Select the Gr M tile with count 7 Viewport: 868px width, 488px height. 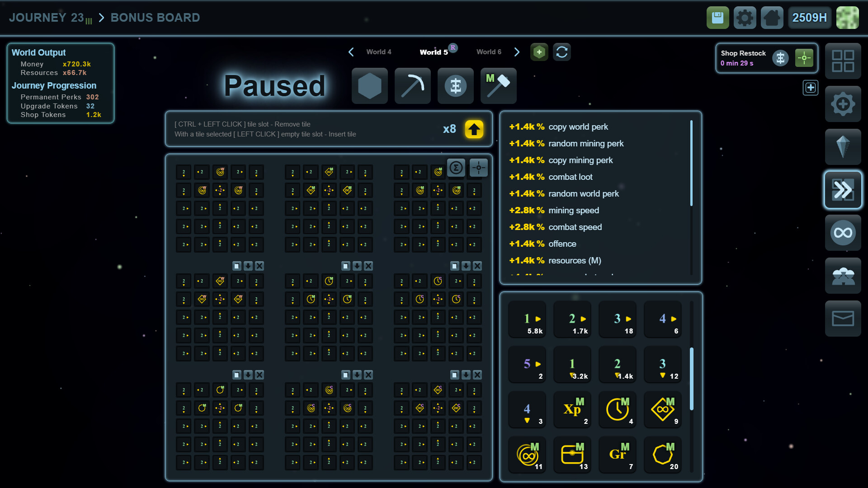pyautogui.click(x=618, y=455)
